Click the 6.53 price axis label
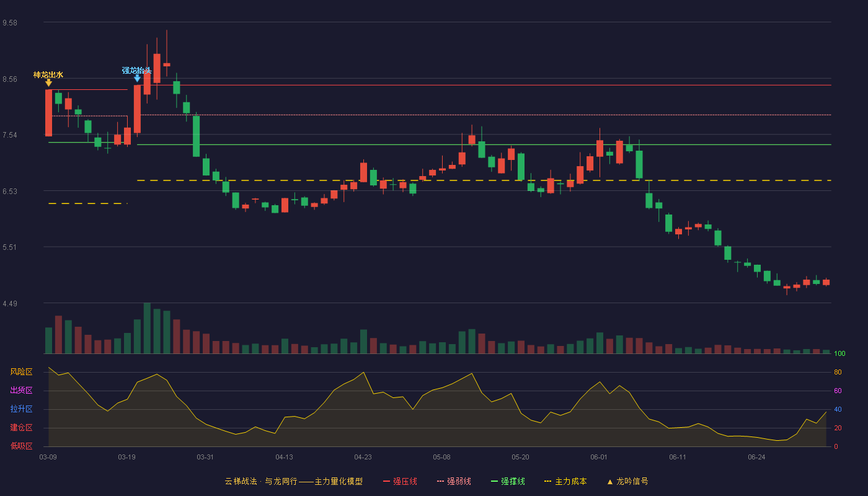The image size is (868, 496). coord(9,191)
